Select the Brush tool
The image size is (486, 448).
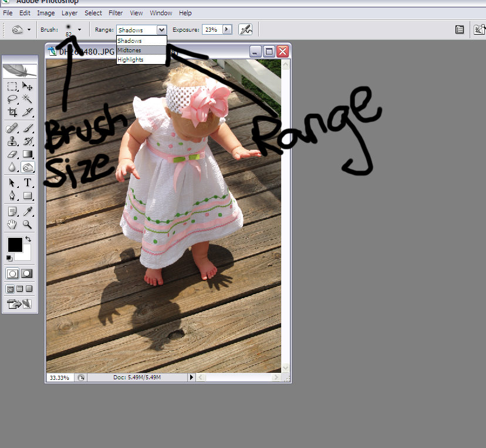(x=27, y=128)
